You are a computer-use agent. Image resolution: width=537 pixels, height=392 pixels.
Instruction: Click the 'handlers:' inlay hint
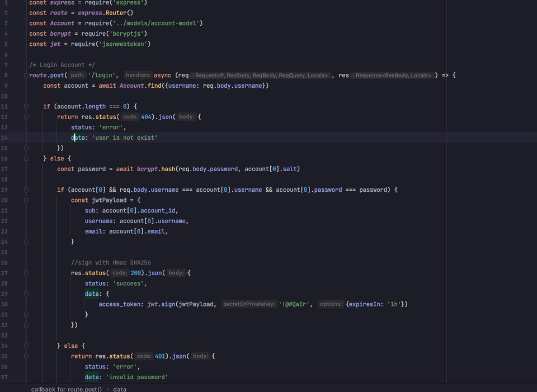click(x=138, y=75)
